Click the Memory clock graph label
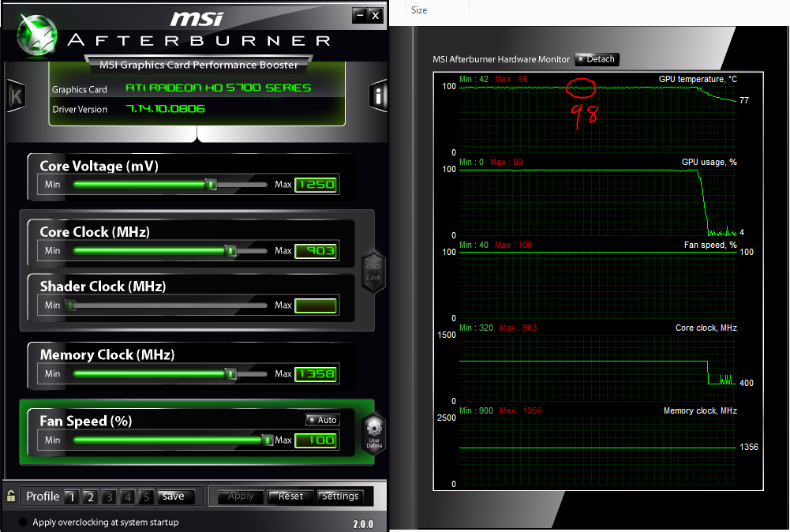The image size is (790, 532). (700, 411)
